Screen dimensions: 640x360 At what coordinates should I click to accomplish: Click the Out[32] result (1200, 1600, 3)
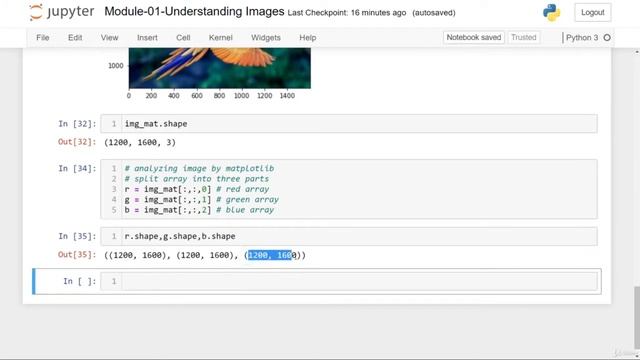(140, 142)
